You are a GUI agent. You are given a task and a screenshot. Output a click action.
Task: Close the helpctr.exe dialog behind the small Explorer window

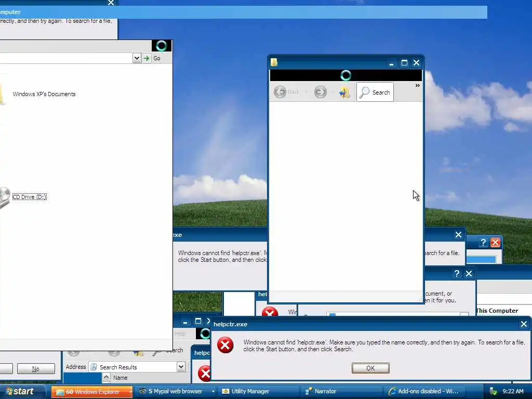click(458, 235)
